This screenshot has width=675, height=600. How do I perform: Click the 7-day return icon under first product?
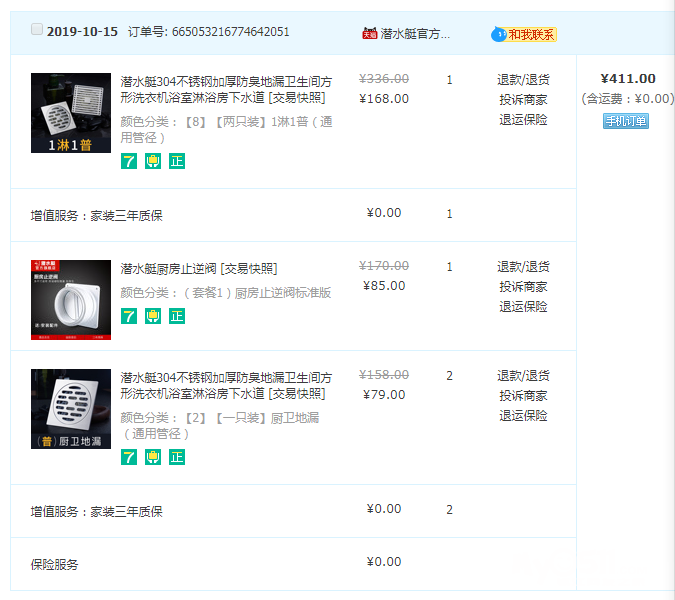(x=129, y=161)
